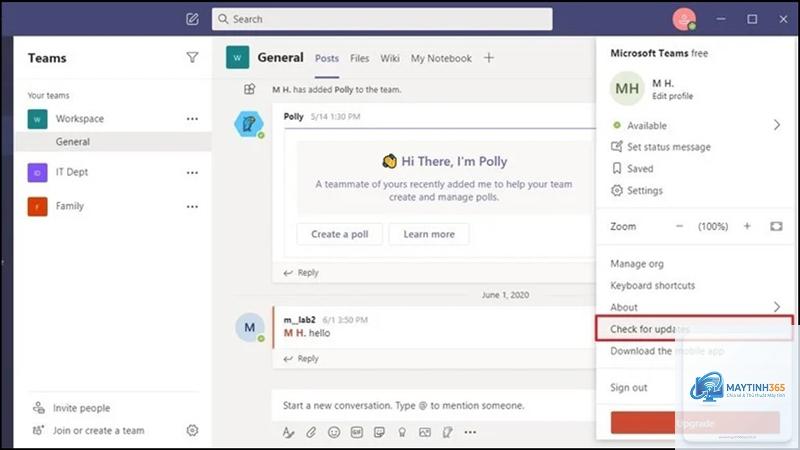Open Settings from the profile menu
Viewport: 800px width, 450px height.
coord(644,190)
